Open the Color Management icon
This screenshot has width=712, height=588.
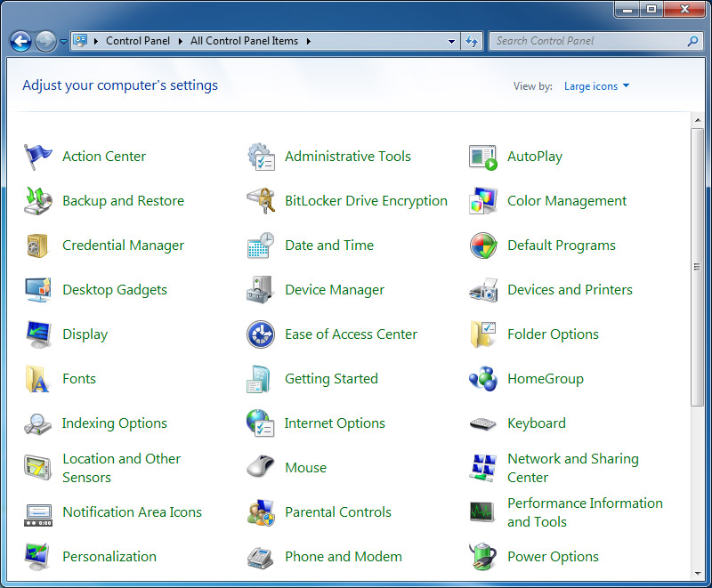(483, 201)
